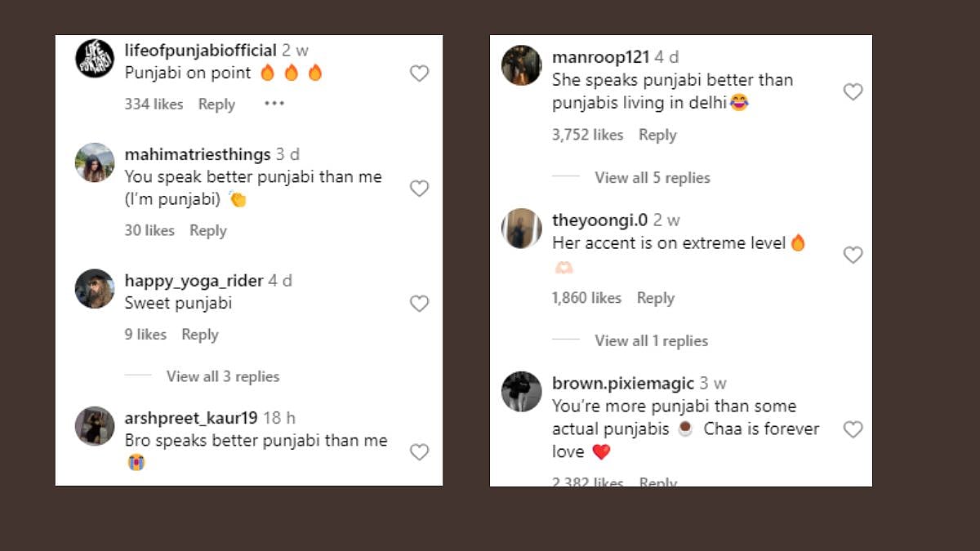Tap heart on manroop121's comment
The height and width of the screenshot is (551, 980).
point(853,92)
